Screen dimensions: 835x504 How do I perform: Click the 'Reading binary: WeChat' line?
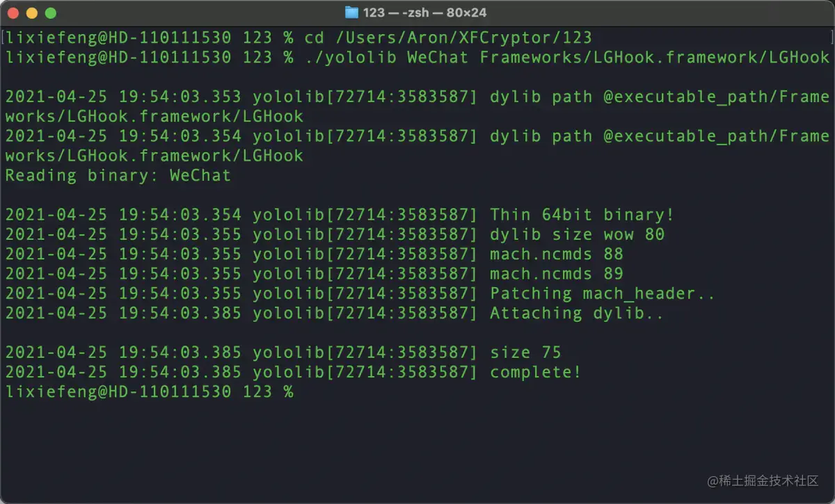click(x=118, y=175)
